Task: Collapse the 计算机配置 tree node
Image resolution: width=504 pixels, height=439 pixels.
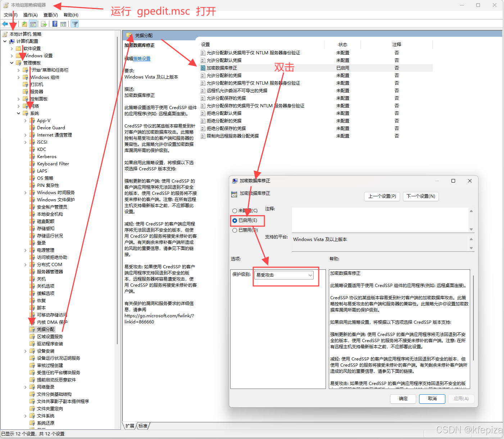Action: click(x=5, y=41)
